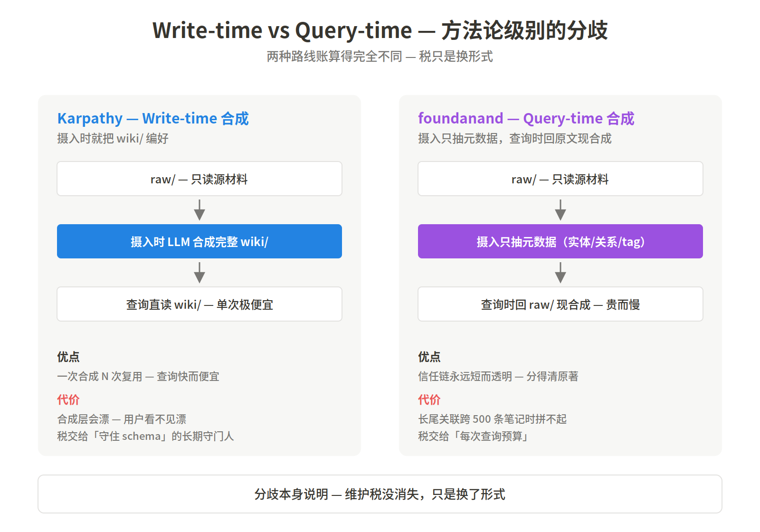
Task: Click text '长尾关联跨 500 条笔记时拼不起'
Action: (x=492, y=419)
